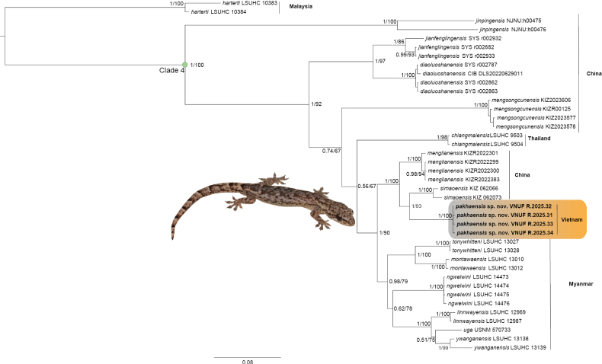
Task: Click support value '0.74/67'
Action: click(331, 151)
